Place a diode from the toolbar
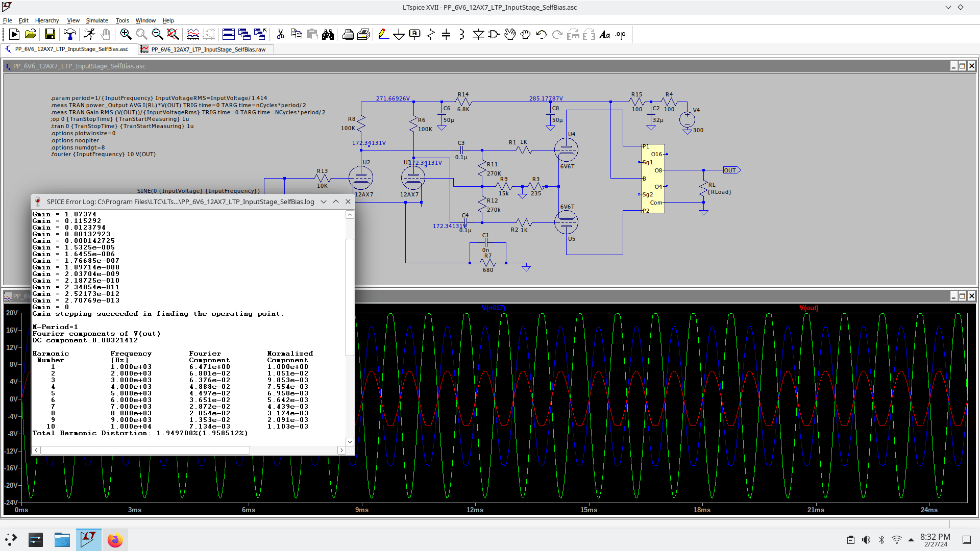 click(478, 34)
